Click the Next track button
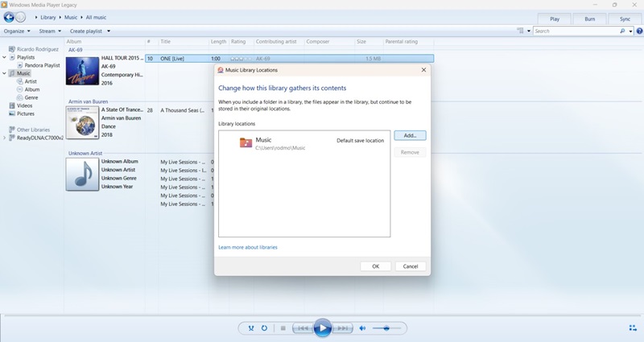This screenshot has height=342, width=644. tap(342, 328)
